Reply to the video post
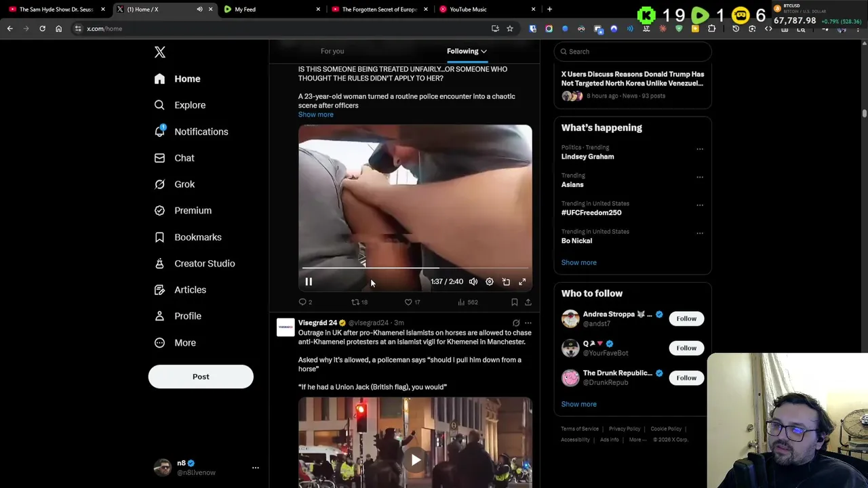 click(305, 302)
